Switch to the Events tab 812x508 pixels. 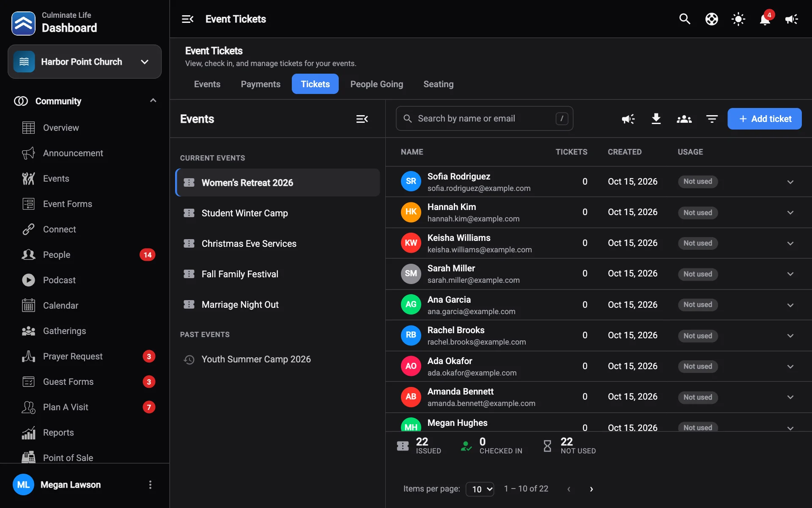(x=207, y=84)
